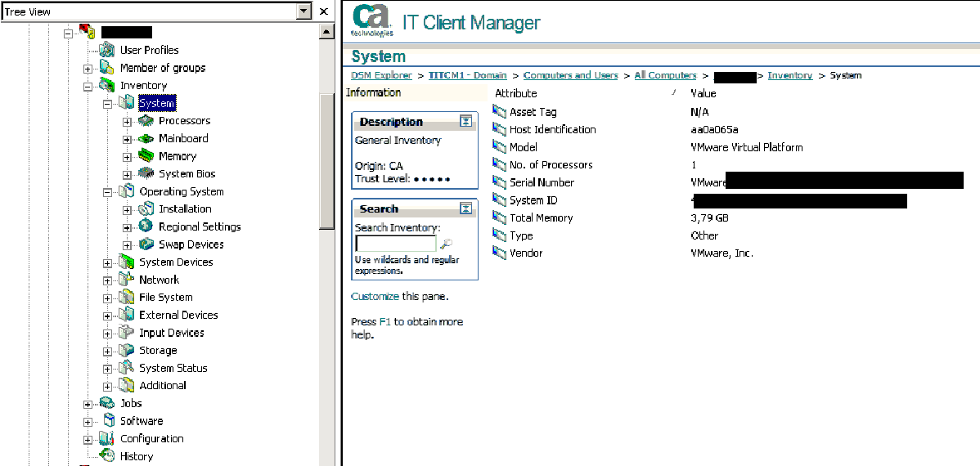Collapse the System tree node
The width and height of the screenshot is (980, 466).
[107, 104]
